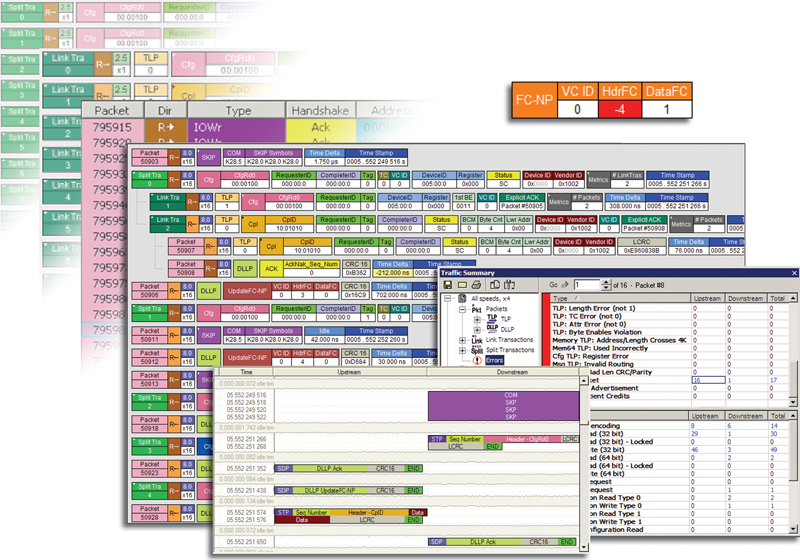Click down arrow of errors table scrollbar
Image resolution: width=800 pixels, height=560 pixels.
point(793,403)
